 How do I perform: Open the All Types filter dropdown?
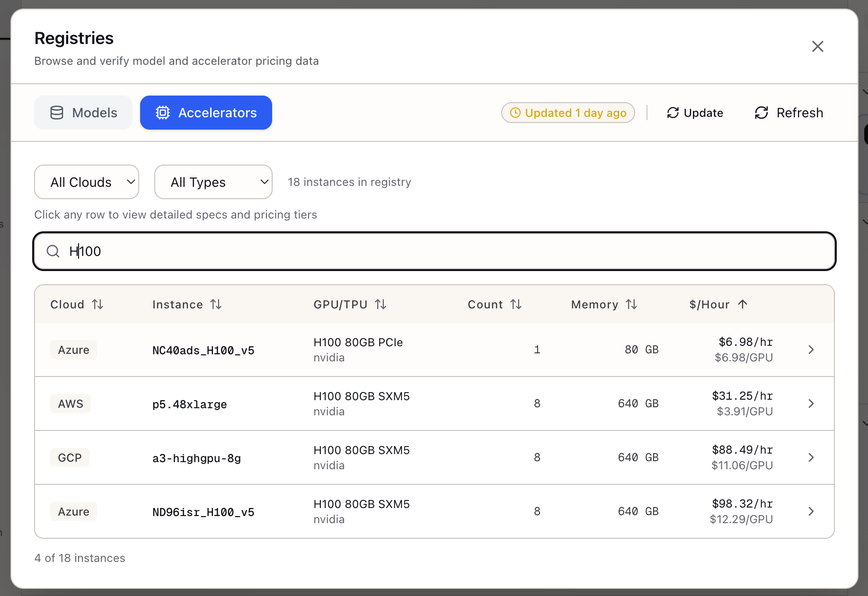pos(213,182)
